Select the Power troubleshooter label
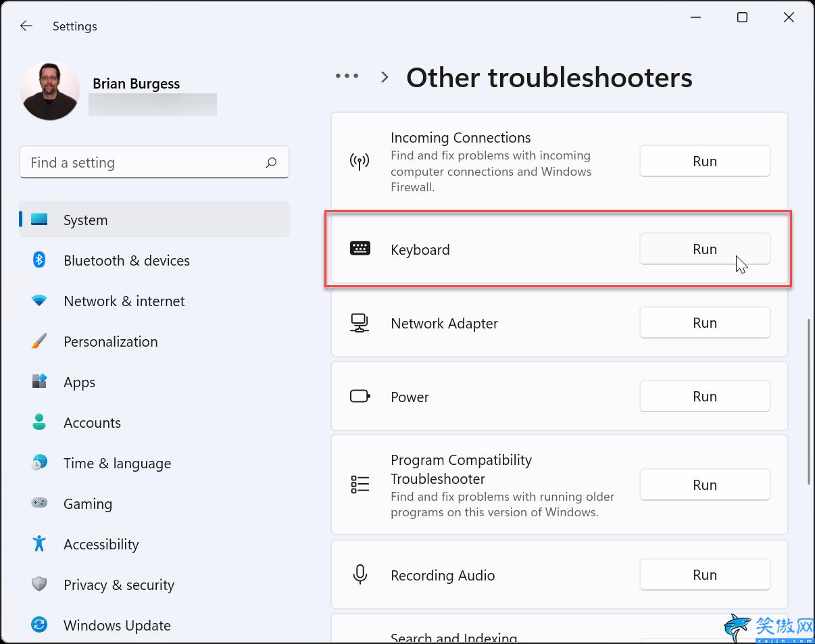Screen dimensions: 815x644 coord(410,397)
